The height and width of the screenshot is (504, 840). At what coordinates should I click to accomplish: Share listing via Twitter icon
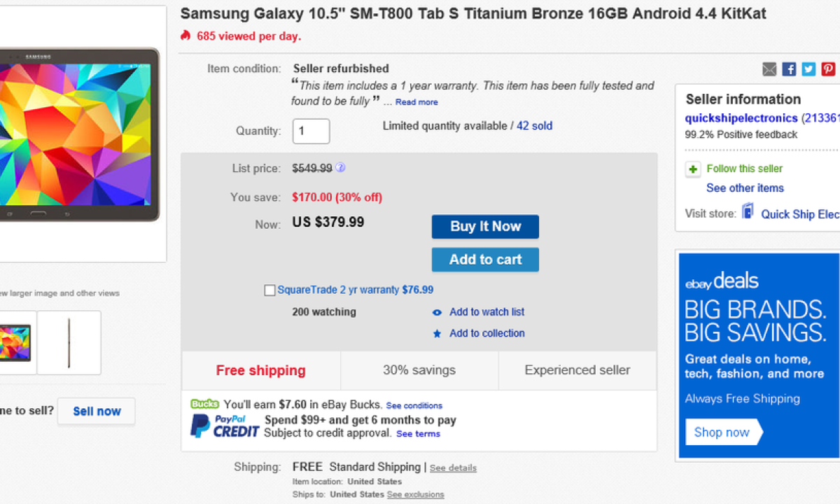point(808,69)
